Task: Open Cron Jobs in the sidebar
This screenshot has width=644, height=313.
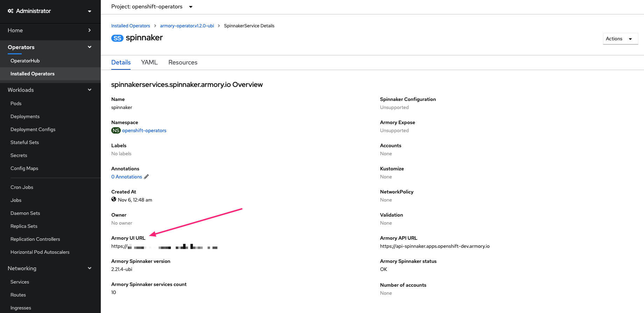Action: pos(22,187)
